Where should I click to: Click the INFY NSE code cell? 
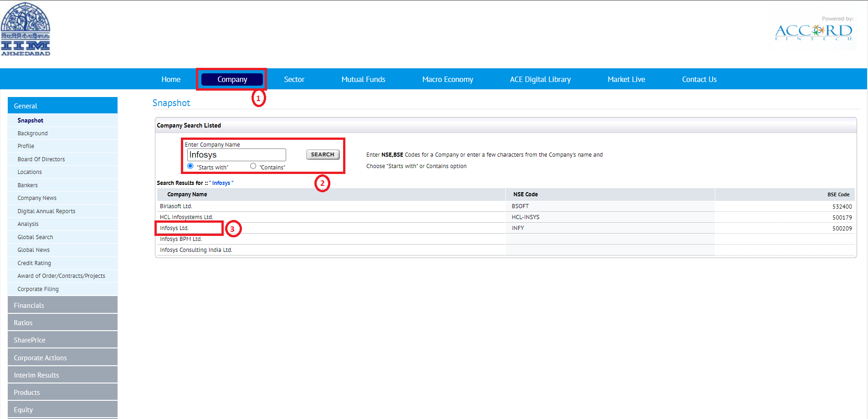click(x=518, y=228)
